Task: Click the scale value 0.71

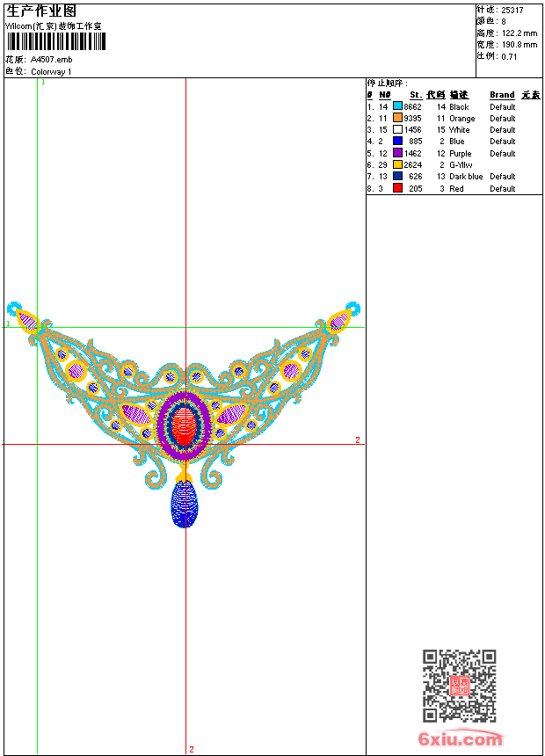Action: (x=509, y=57)
